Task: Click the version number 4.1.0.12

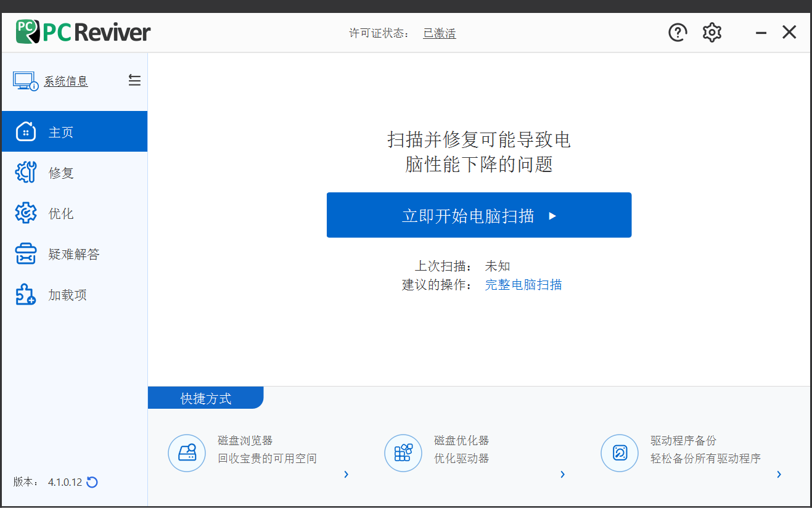Action: coord(65,482)
